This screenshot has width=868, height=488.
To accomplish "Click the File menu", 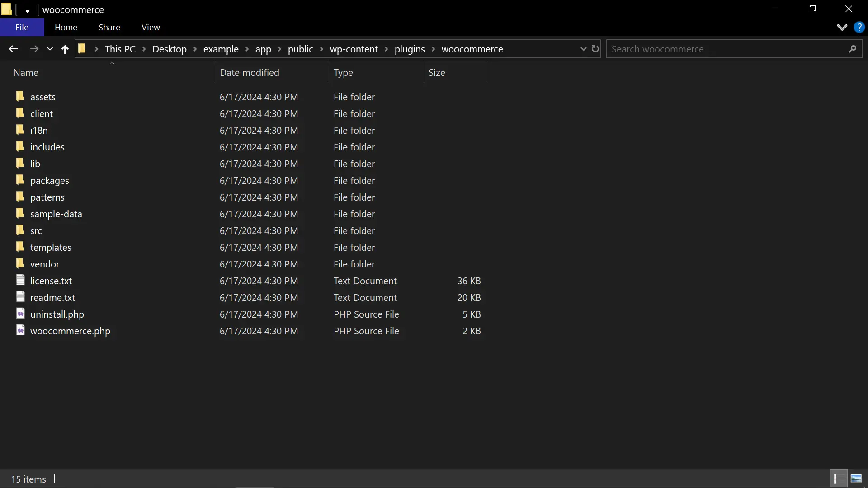I will (x=21, y=27).
